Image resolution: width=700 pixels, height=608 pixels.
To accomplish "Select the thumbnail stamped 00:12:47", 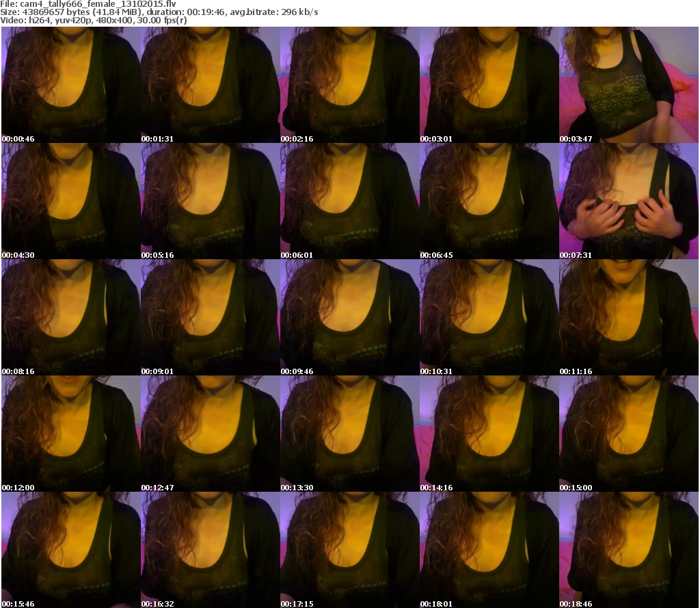I will pyautogui.click(x=211, y=434).
